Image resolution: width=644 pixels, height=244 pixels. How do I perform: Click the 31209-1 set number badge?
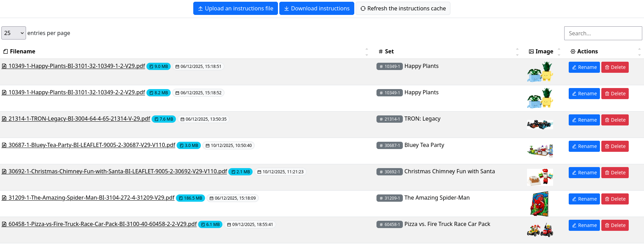[x=389, y=198]
